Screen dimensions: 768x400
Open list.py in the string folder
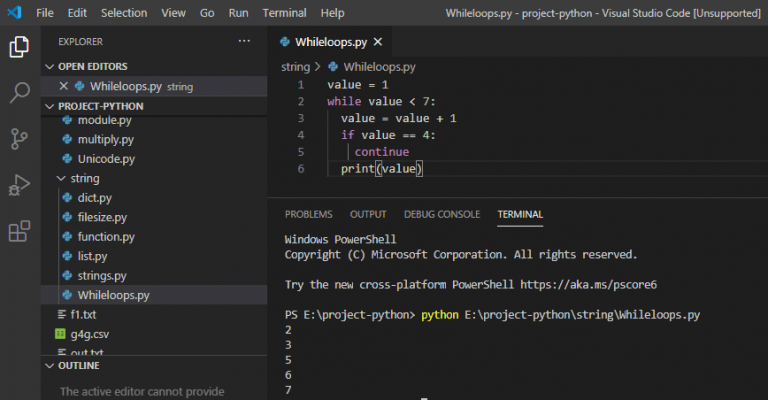tap(93, 256)
